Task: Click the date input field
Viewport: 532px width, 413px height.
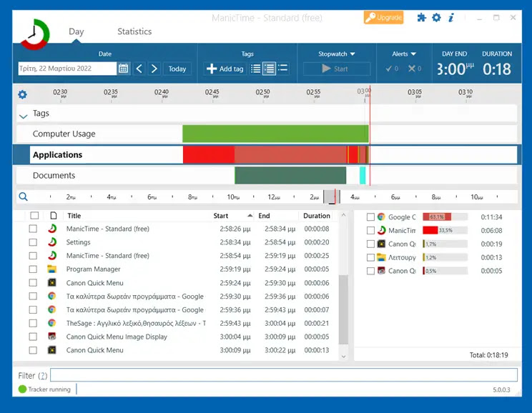Action: pyautogui.click(x=67, y=69)
